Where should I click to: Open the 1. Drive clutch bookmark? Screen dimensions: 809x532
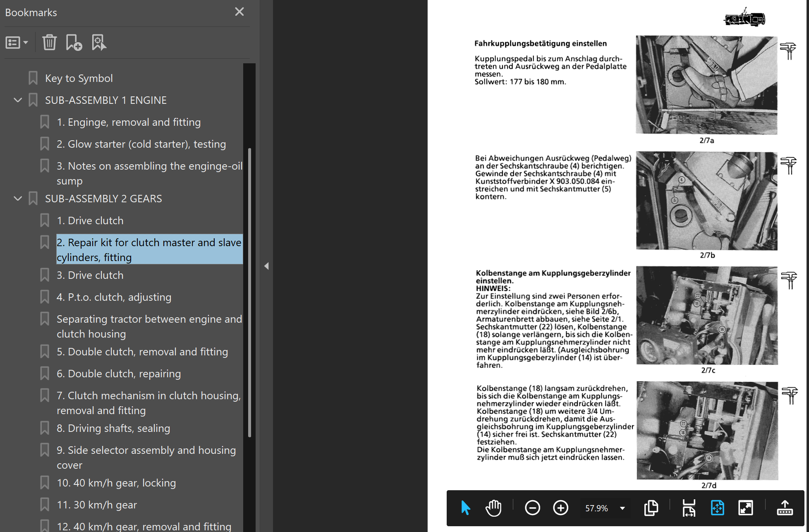[x=90, y=220]
